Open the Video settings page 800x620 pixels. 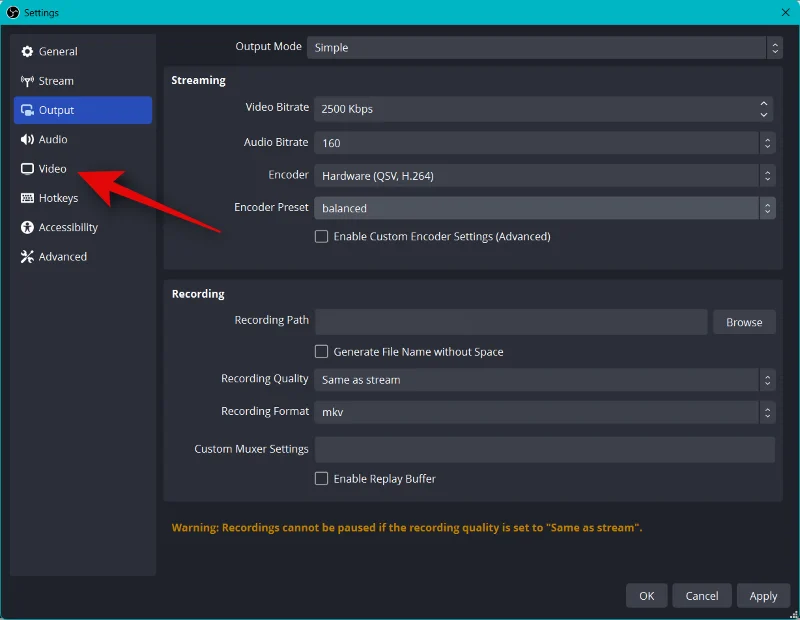click(x=83, y=168)
